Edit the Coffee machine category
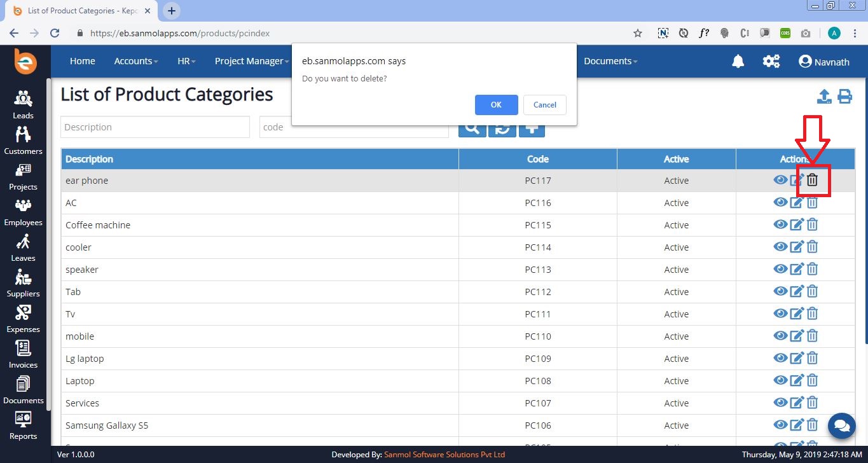 coord(797,225)
